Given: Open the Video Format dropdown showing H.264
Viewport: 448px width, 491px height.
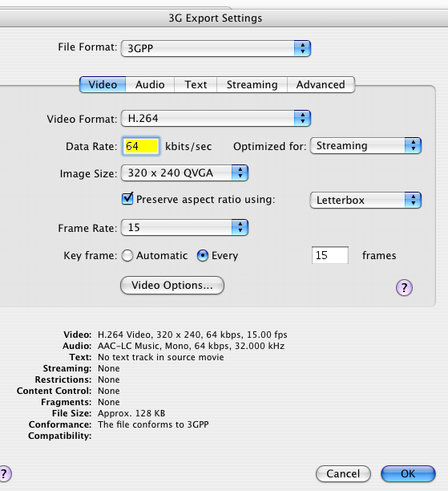Looking at the screenshot, I should [x=216, y=119].
